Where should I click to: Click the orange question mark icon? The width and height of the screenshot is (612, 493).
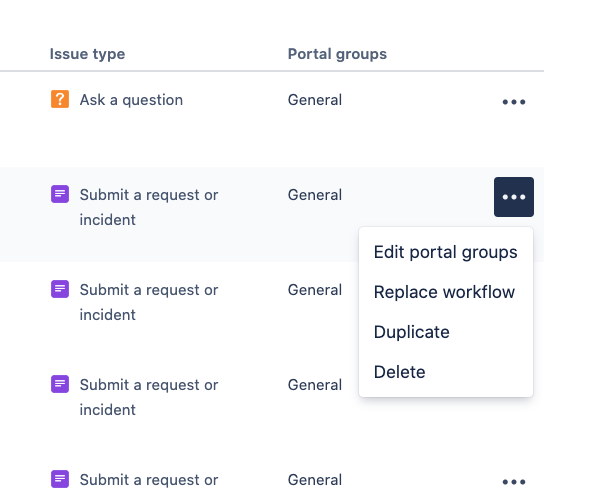click(x=60, y=99)
